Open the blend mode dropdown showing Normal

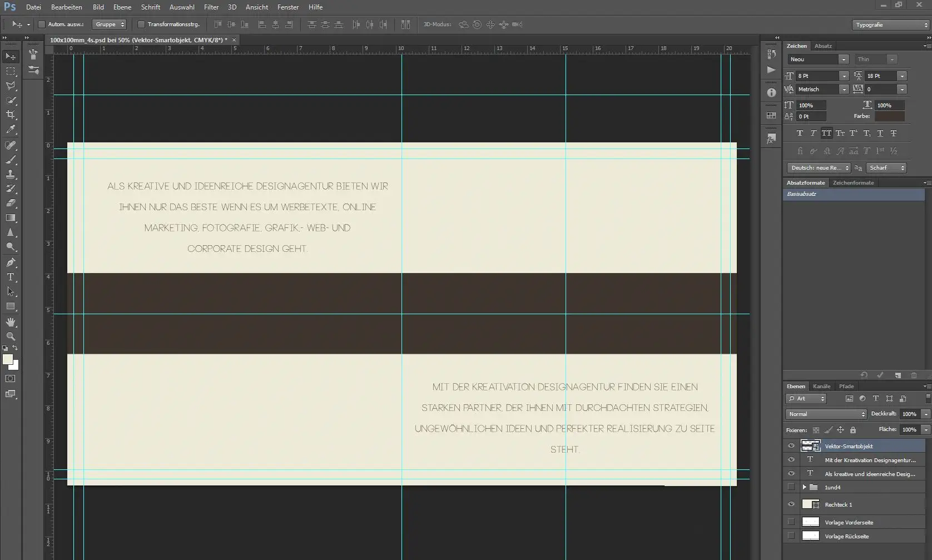tap(825, 414)
